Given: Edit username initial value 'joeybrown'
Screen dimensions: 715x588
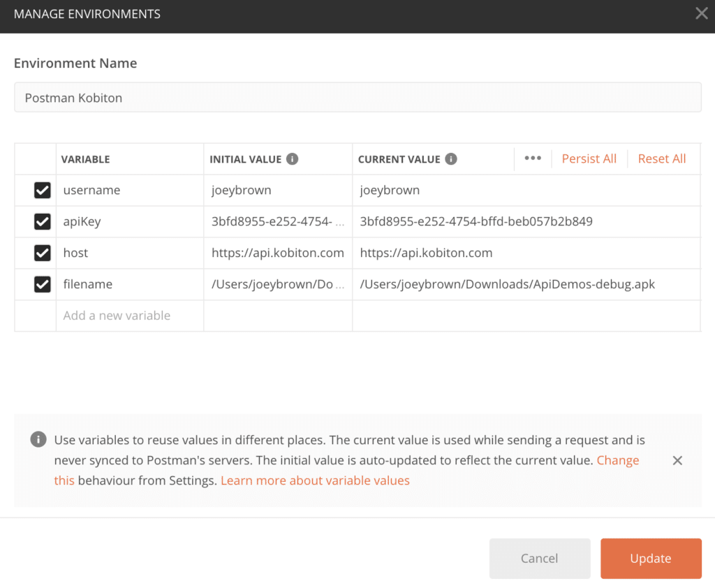Looking at the screenshot, I should coord(278,190).
